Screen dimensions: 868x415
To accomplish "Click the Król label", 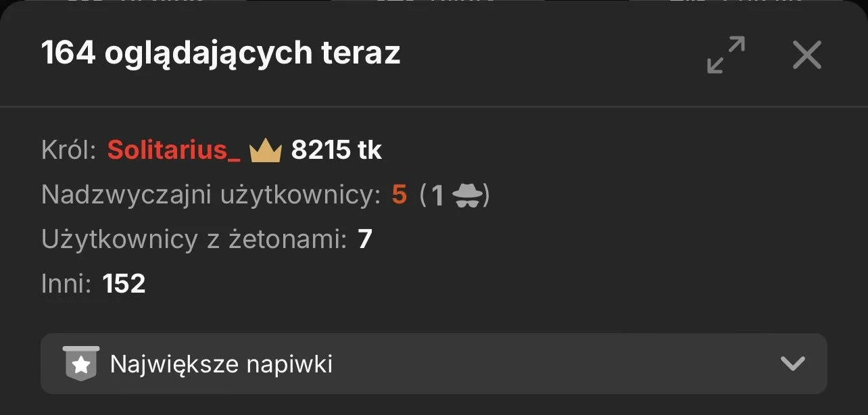I will [70, 150].
